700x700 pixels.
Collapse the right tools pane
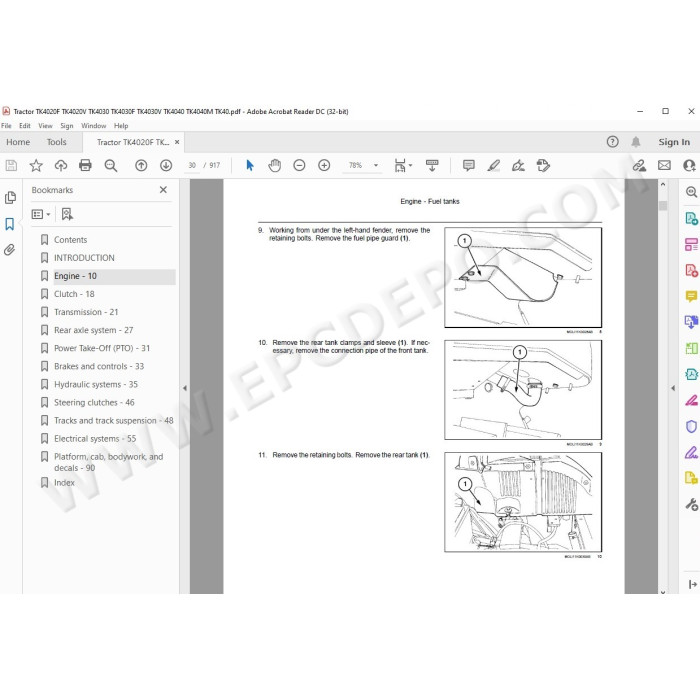(673, 388)
